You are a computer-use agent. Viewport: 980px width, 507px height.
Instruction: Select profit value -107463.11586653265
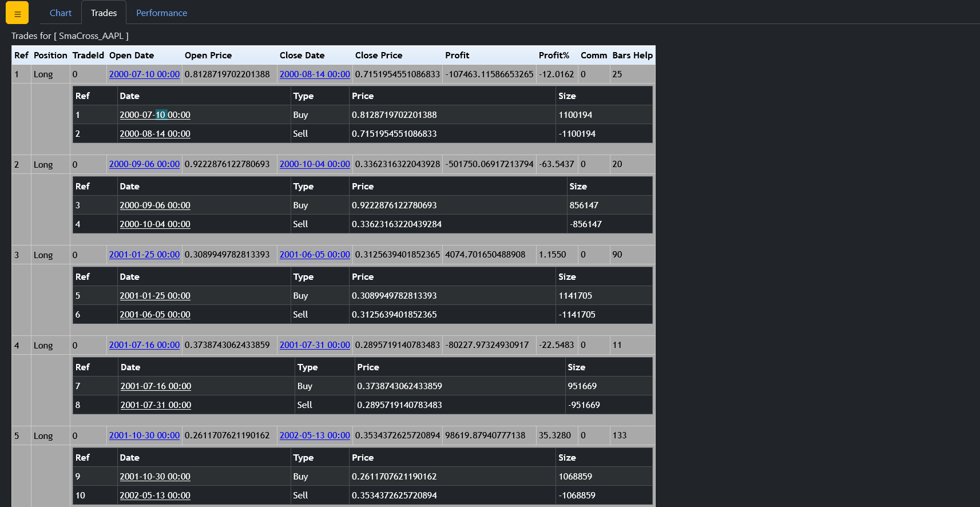[x=489, y=74]
